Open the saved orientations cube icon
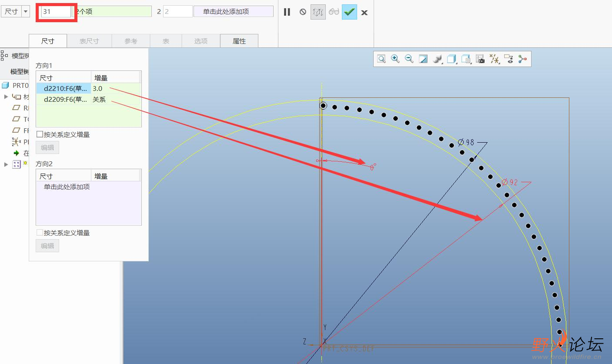The width and height of the screenshot is (612, 364). pos(452,59)
